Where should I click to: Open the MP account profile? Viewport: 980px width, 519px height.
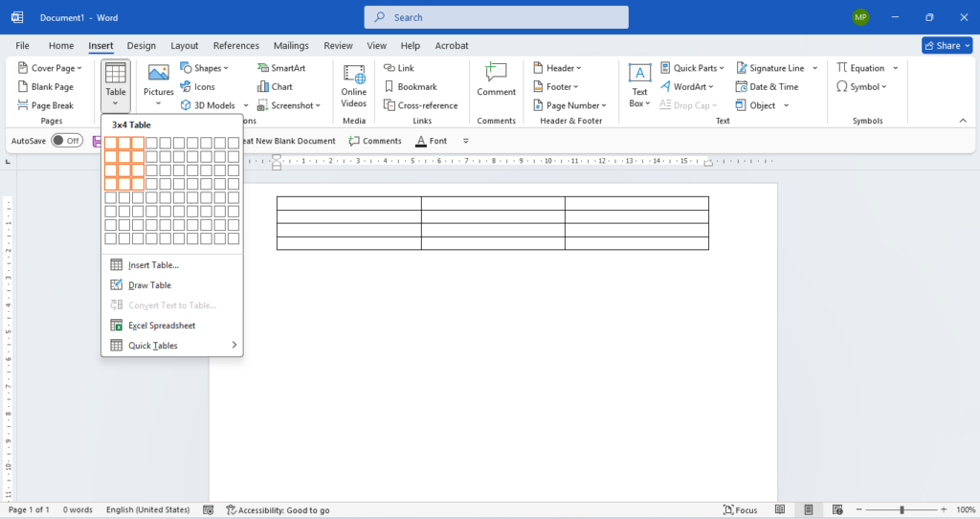coord(860,17)
